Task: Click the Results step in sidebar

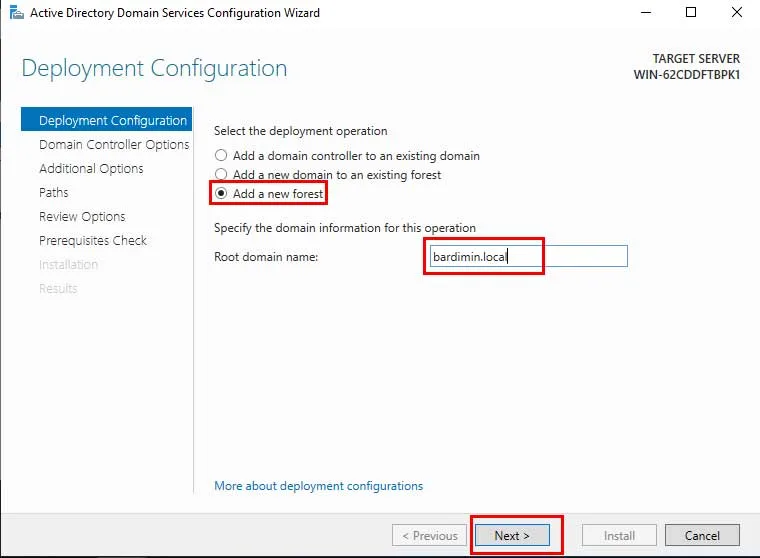Action: tap(58, 288)
